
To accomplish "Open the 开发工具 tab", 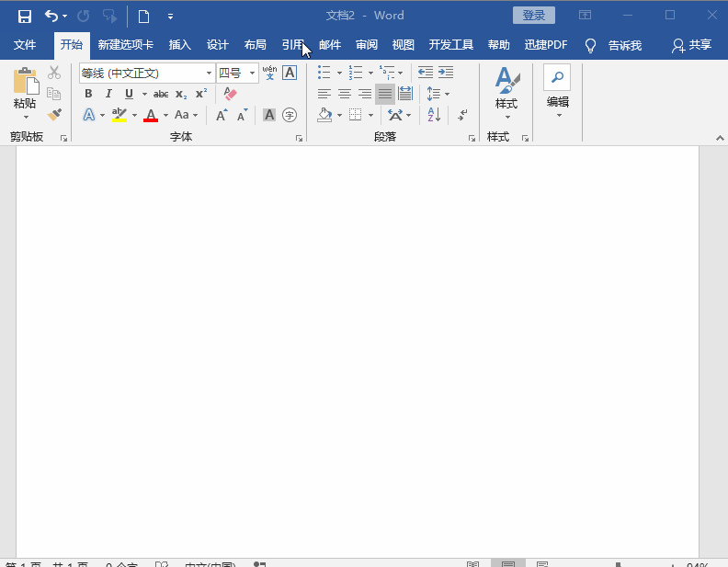I will 450,45.
